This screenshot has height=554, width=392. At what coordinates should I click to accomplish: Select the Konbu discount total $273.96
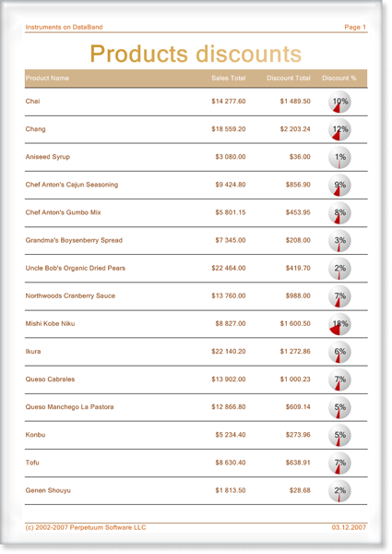[x=298, y=435]
